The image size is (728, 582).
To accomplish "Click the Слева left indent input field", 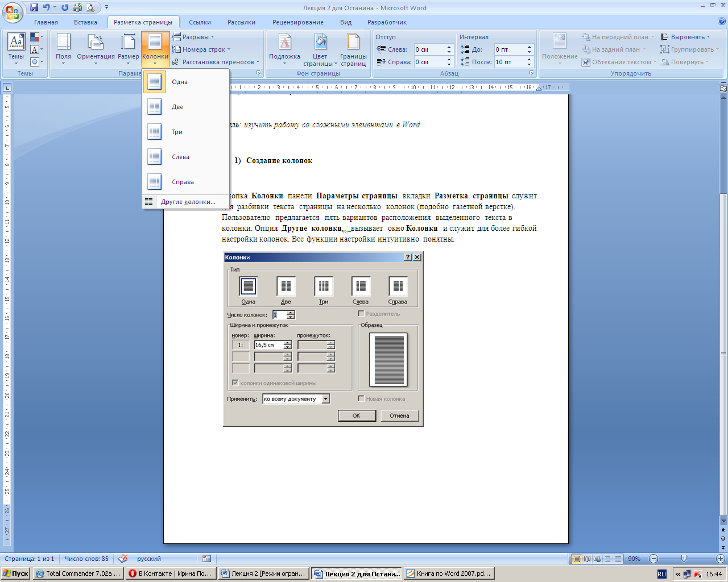I will coord(429,49).
